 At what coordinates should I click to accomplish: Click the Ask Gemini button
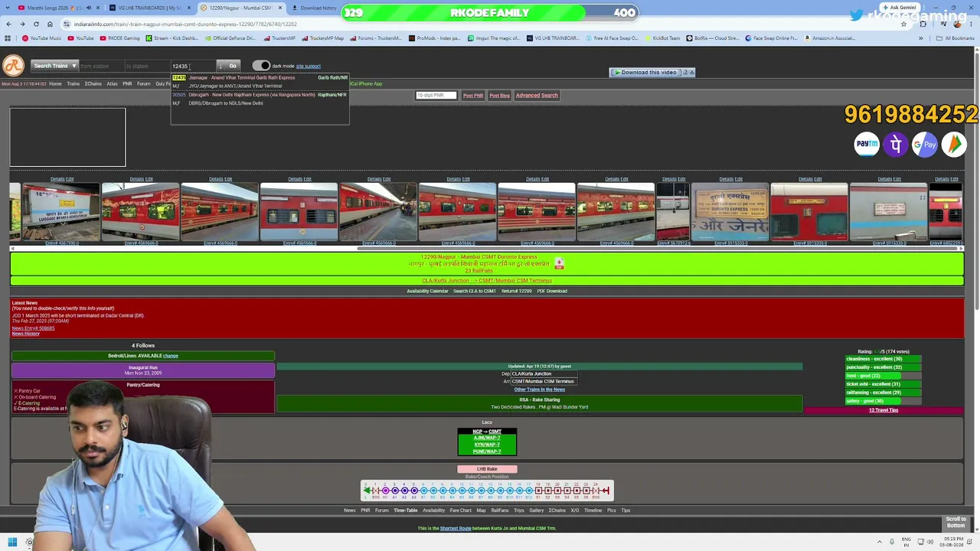[899, 8]
